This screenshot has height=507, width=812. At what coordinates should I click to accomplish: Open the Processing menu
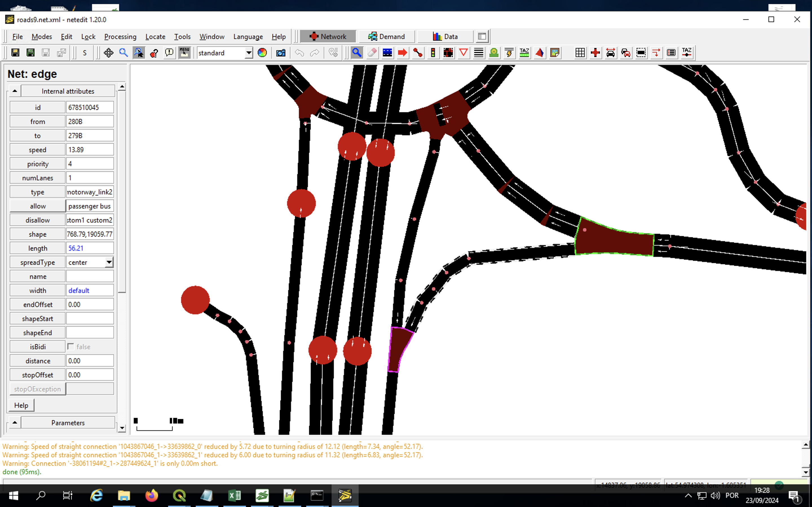point(120,37)
